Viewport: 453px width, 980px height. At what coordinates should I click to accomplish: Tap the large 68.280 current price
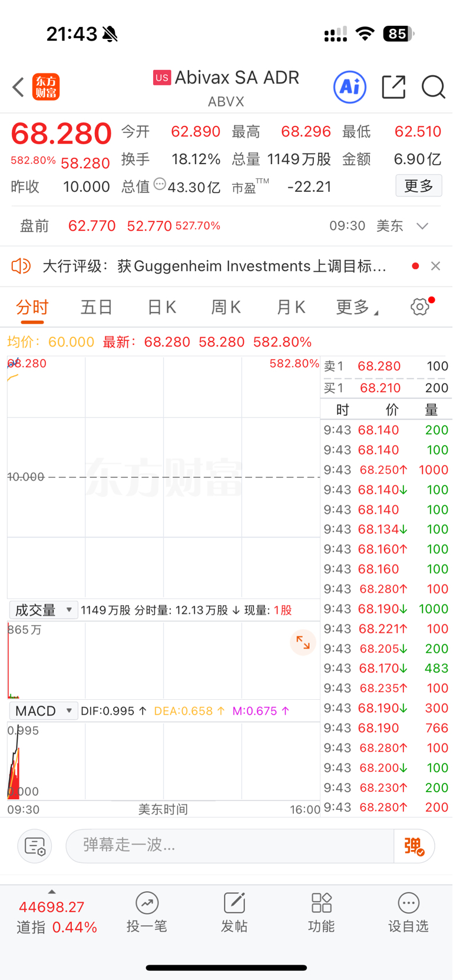61,133
